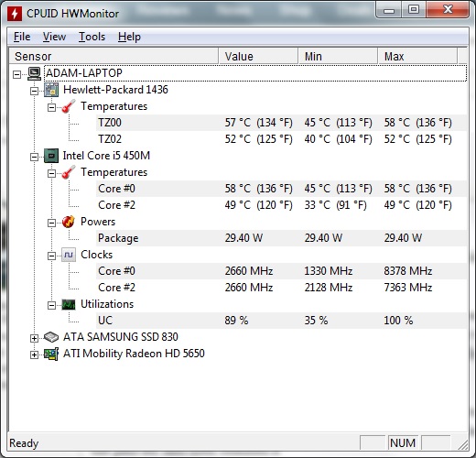Select the TZ00 temperature row
Image resolution: width=476 pixels, height=458 pixels.
(x=281, y=123)
